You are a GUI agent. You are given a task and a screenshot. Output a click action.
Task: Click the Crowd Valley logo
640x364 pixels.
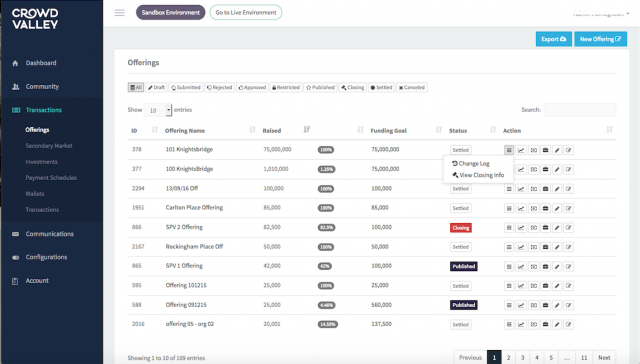[35, 19]
